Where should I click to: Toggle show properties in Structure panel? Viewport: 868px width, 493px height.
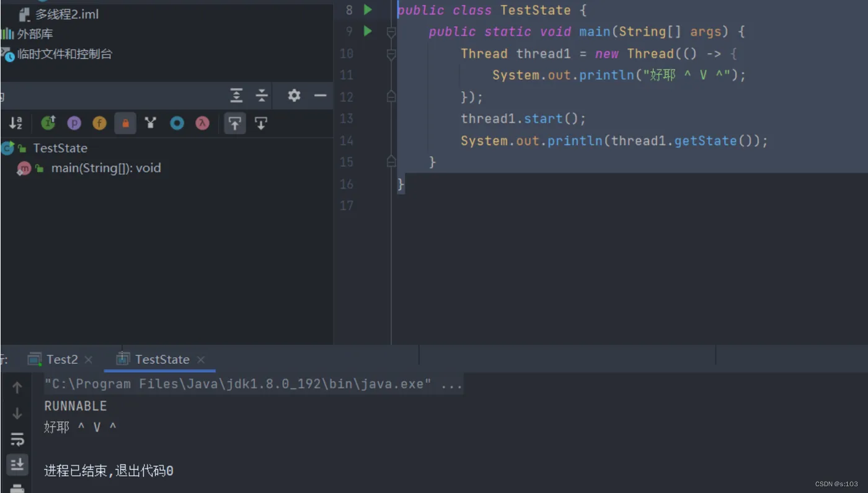[x=74, y=123]
